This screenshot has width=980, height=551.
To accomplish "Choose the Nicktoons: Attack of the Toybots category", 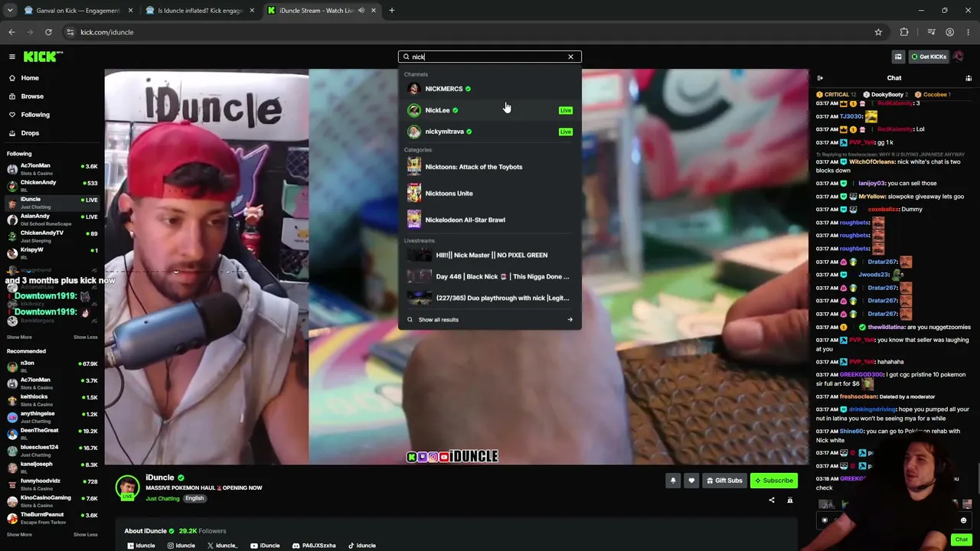I will [490, 167].
